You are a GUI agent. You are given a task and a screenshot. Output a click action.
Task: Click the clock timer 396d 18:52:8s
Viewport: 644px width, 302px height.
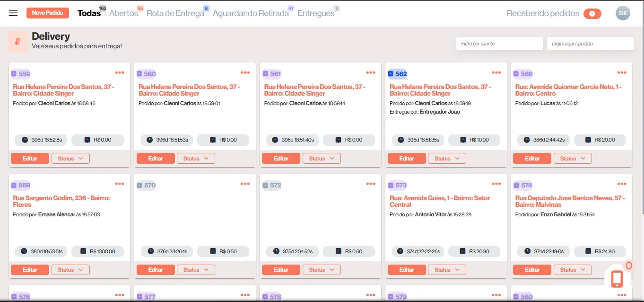[42, 140]
